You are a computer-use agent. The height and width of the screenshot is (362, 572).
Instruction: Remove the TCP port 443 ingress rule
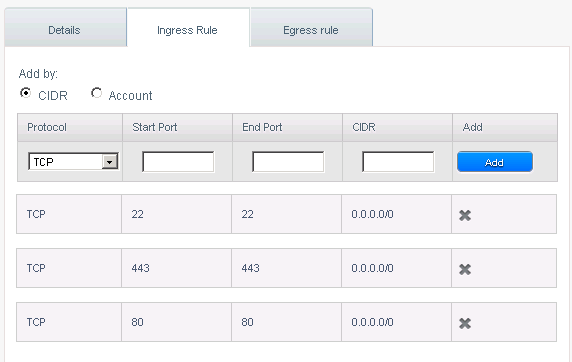pos(465,269)
